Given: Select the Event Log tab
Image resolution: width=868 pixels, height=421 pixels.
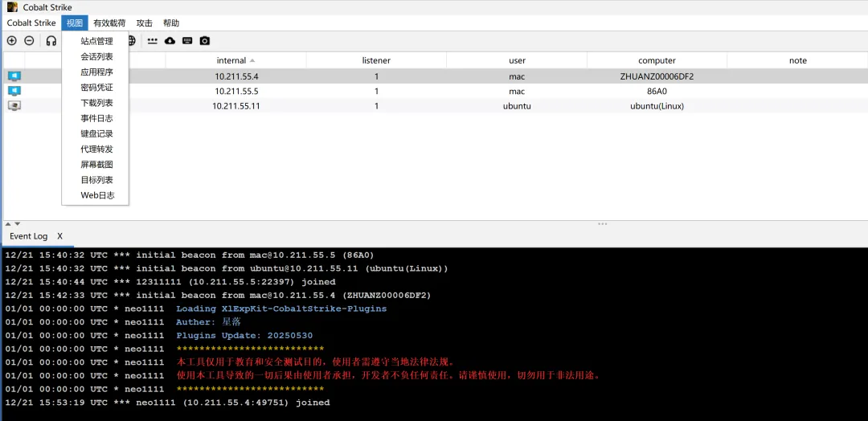Looking at the screenshot, I should 29,236.
